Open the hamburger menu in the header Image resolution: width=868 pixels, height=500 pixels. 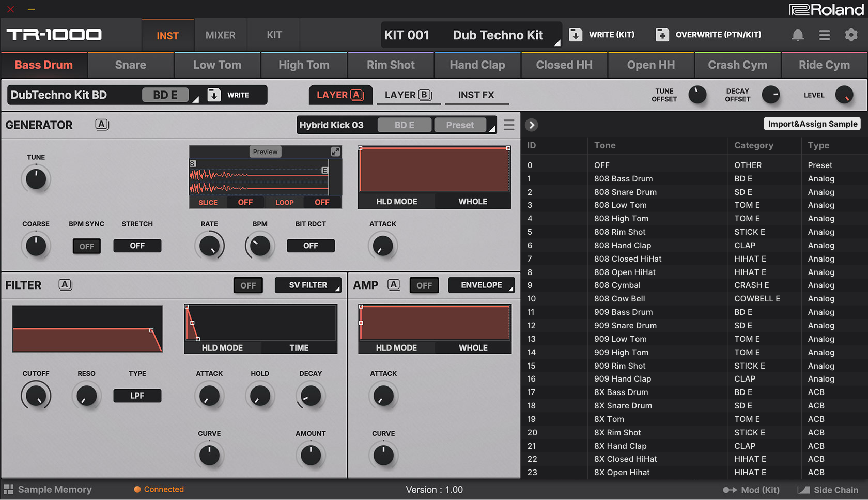(x=825, y=35)
